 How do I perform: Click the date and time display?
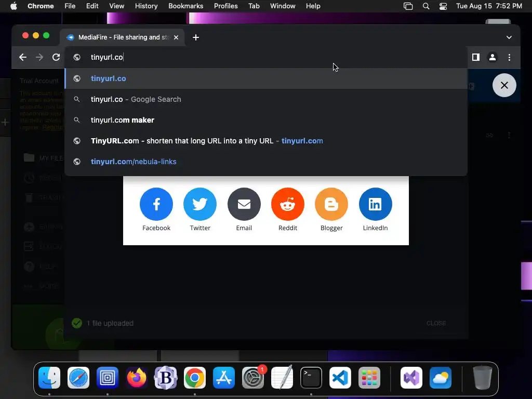(x=489, y=6)
